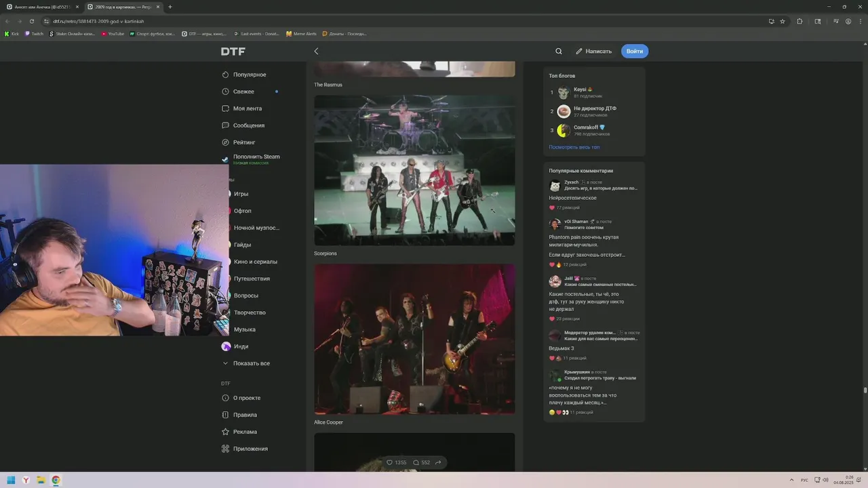Screen dimensions: 868x488
Task: Open Zyxsch comment Нейросетевическое
Action: point(572,198)
